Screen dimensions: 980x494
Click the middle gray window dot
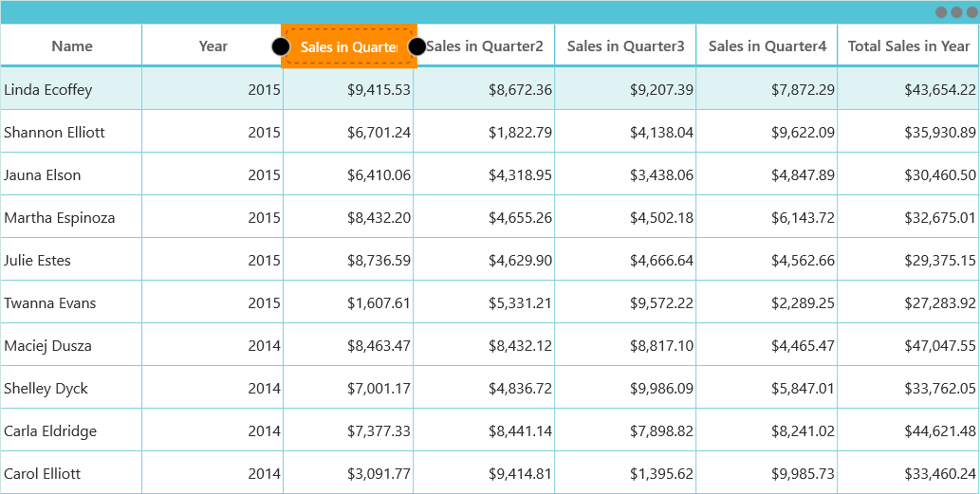956,12
